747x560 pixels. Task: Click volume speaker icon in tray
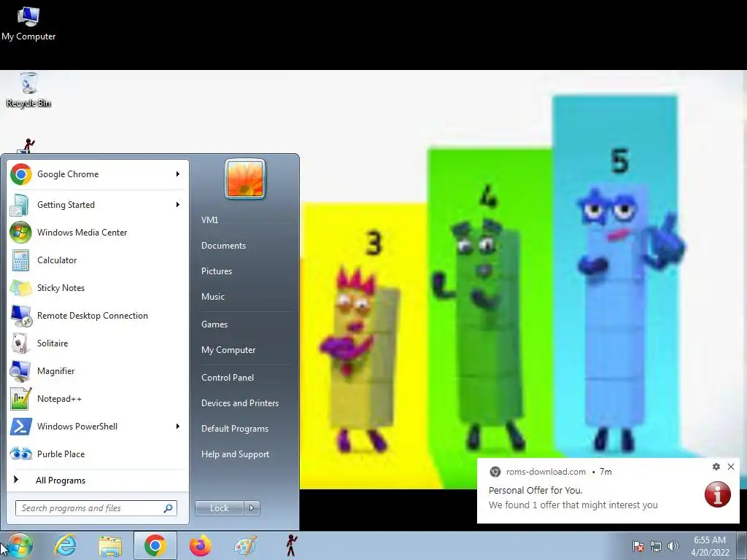coord(673,546)
